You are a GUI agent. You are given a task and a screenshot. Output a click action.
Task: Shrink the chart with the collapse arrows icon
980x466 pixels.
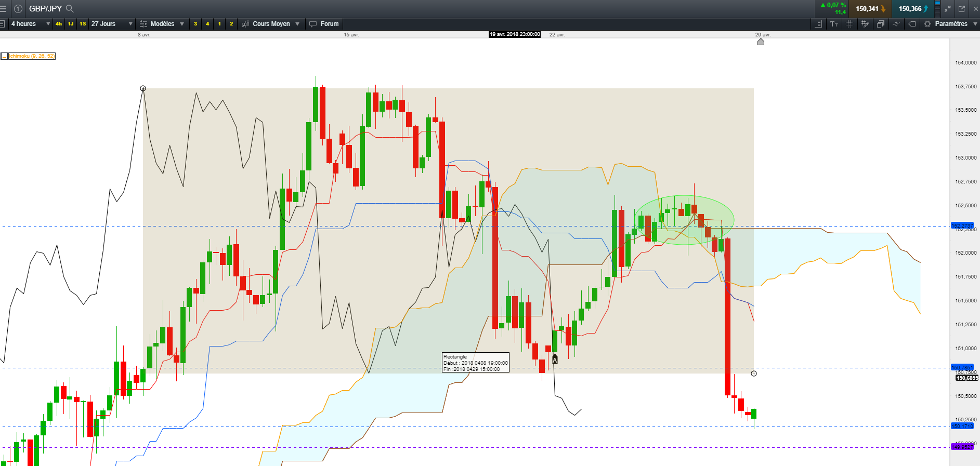(948, 9)
